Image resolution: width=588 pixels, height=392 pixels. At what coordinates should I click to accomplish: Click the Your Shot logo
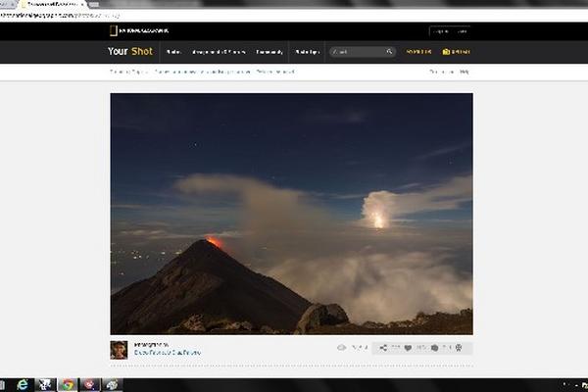(130, 52)
